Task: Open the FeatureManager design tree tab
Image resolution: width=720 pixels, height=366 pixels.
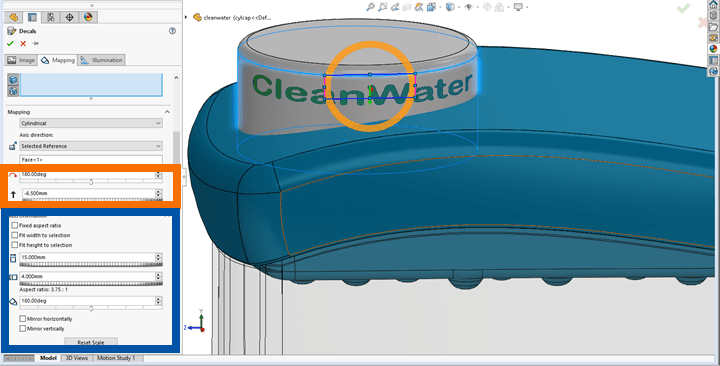Action: pyautogui.click(x=13, y=17)
